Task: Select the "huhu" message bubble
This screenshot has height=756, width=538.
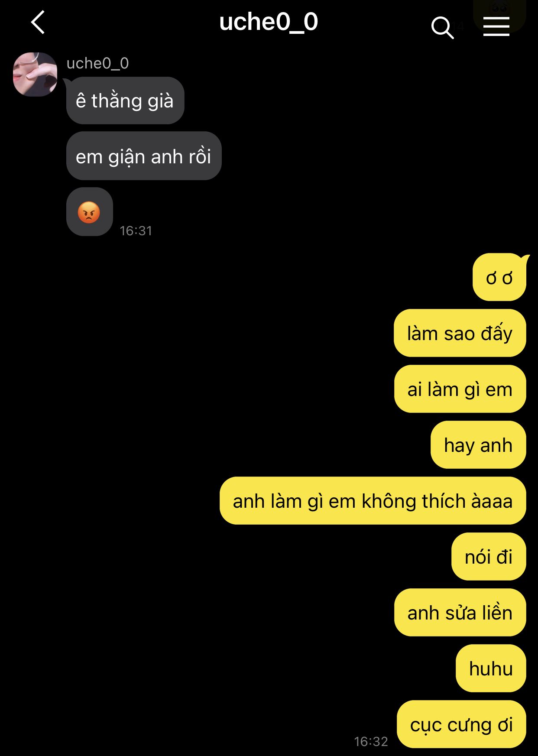Action: pos(491,668)
